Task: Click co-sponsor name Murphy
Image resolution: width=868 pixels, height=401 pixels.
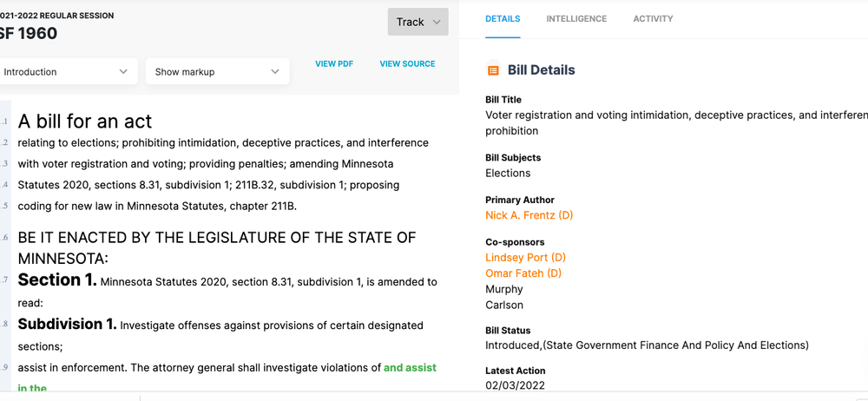Action: pyautogui.click(x=504, y=289)
